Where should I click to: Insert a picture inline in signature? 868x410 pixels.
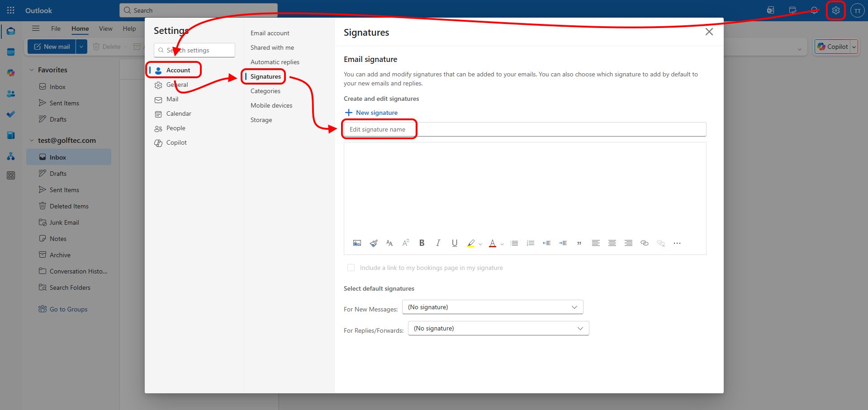pyautogui.click(x=357, y=243)
